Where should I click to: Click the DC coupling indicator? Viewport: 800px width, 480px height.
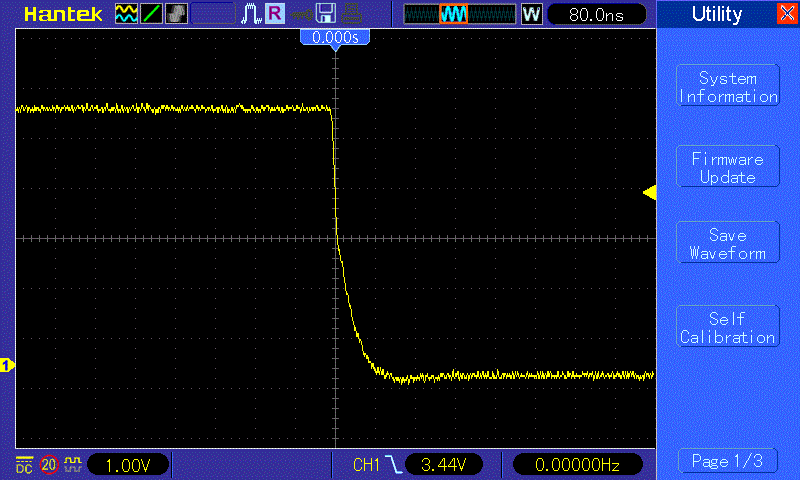pos(24,464)
